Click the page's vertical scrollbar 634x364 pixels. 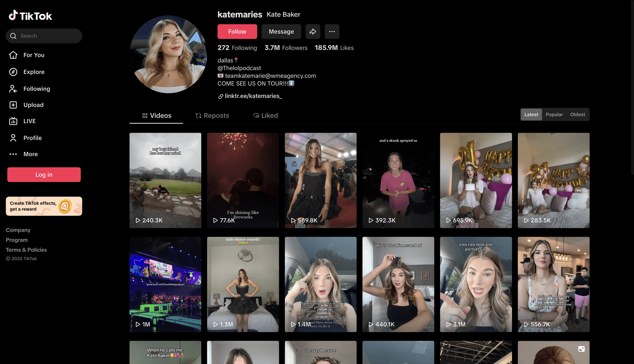point(632,88)
